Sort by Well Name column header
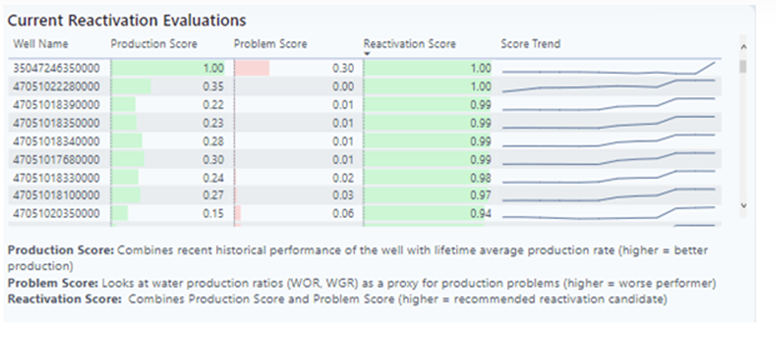The width and height of the screenshot is (776, 360). (41, 44)
